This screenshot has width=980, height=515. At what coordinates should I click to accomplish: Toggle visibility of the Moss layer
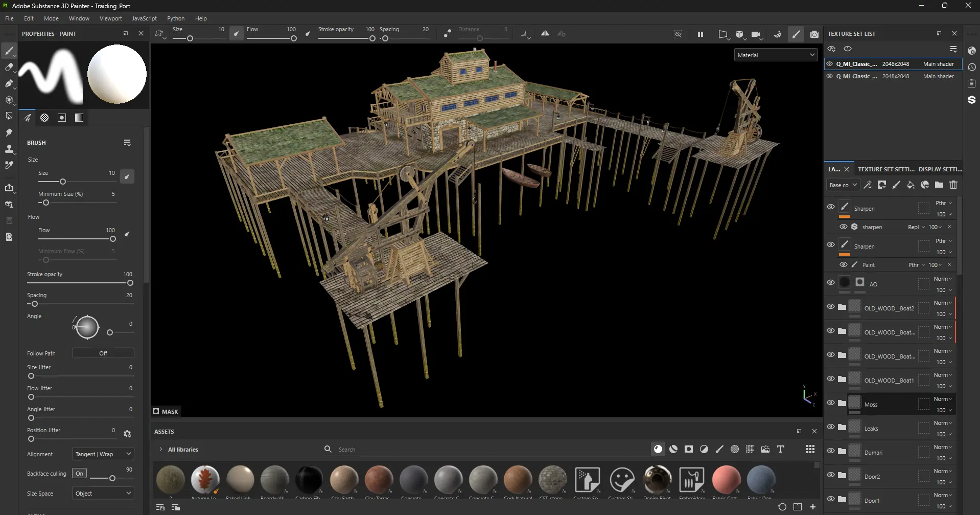tap(831, 403)
